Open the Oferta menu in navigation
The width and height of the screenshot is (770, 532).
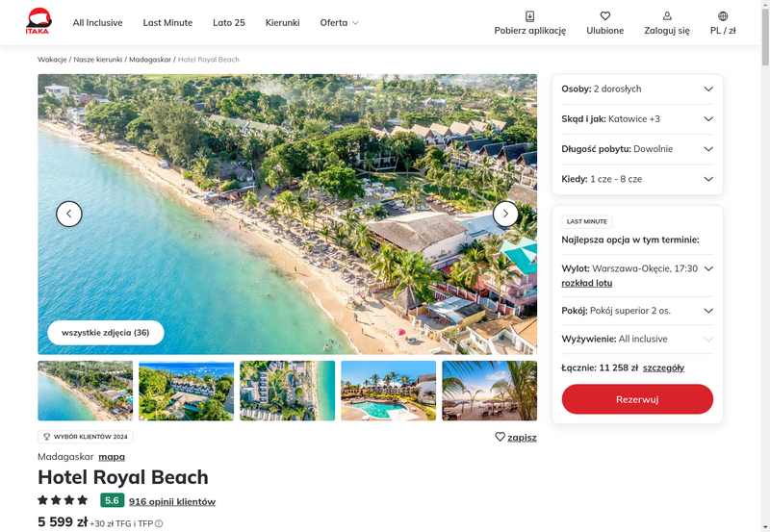340,22
